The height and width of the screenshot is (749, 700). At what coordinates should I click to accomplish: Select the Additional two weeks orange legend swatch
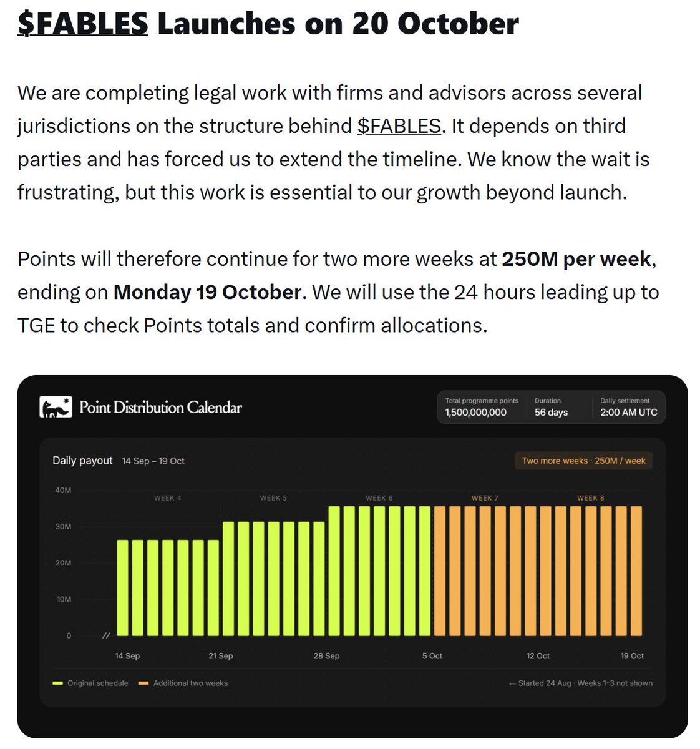pyautogui.click(x=143, y=683)
